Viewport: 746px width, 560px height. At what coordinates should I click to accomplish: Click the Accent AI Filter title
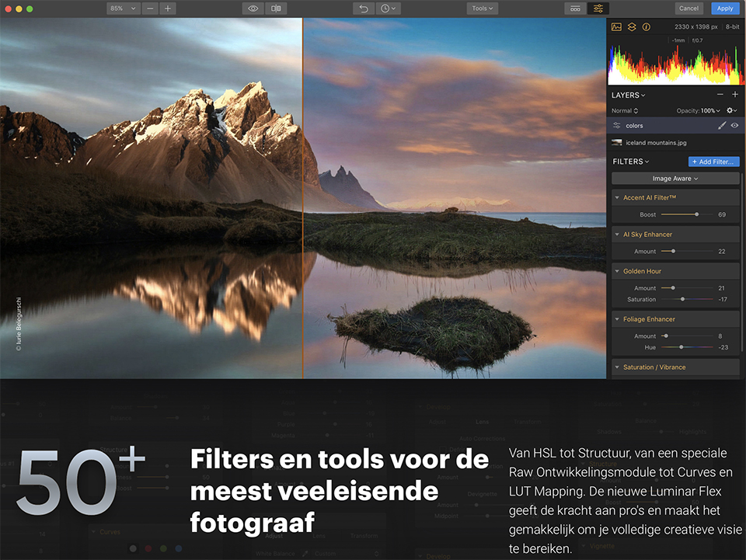point(650,198)
